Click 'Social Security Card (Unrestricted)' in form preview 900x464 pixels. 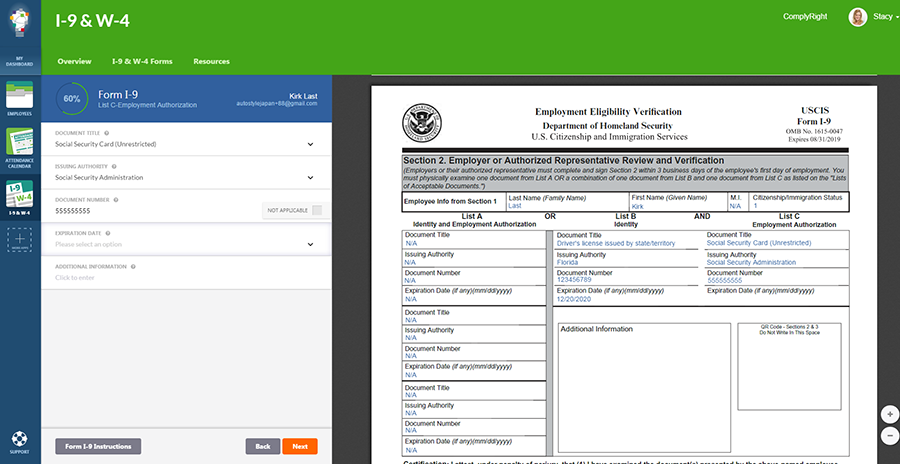point(759,243)
